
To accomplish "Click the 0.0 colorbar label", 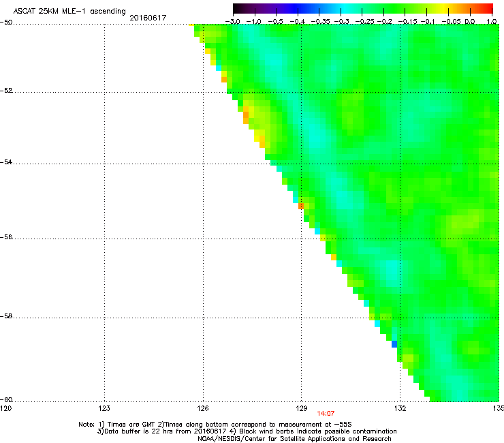I will (x=470, y=22).
